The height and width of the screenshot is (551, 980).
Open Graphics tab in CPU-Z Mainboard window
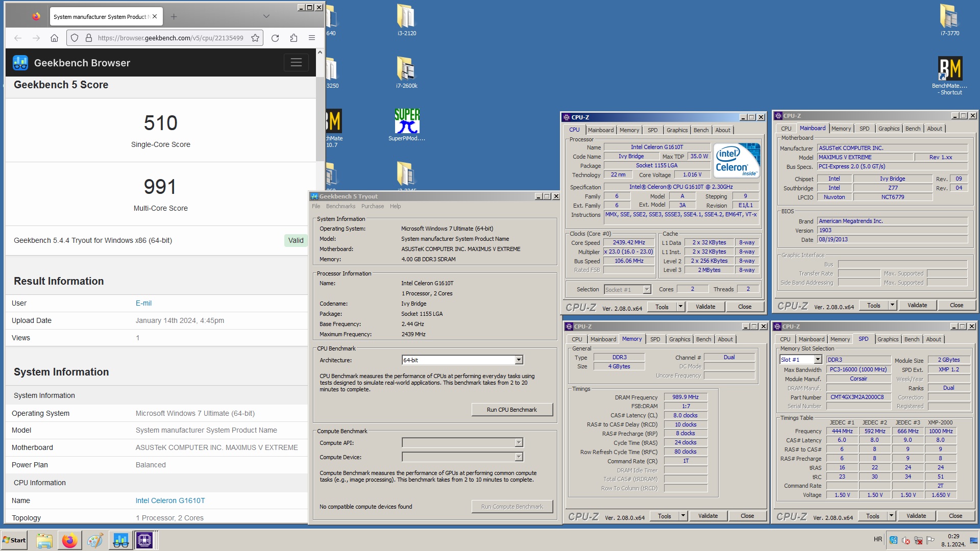pyautogui.click(x=889, y=129)
